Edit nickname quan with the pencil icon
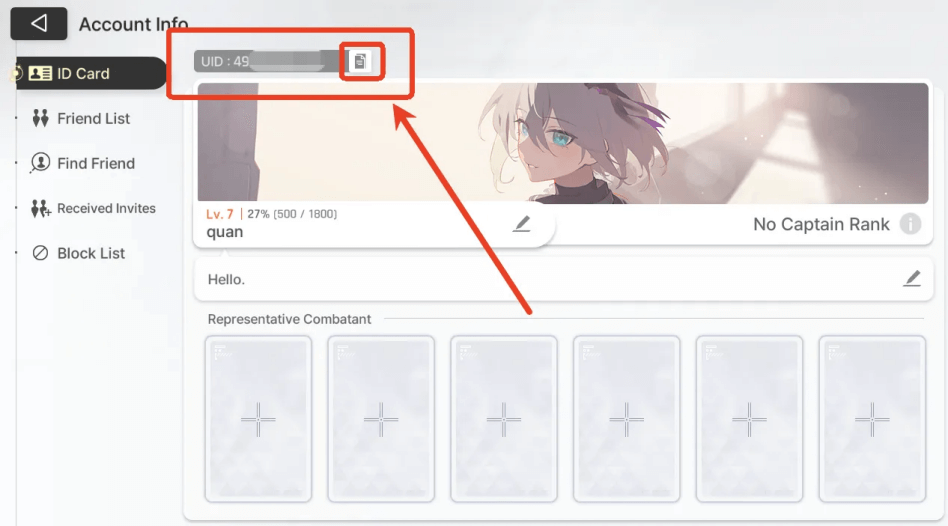 (522, 224)
